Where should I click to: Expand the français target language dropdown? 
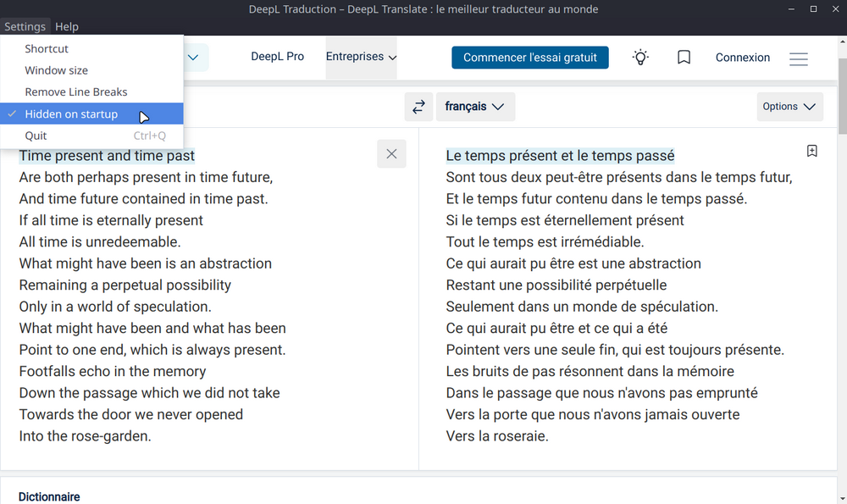tap(475, 107)
